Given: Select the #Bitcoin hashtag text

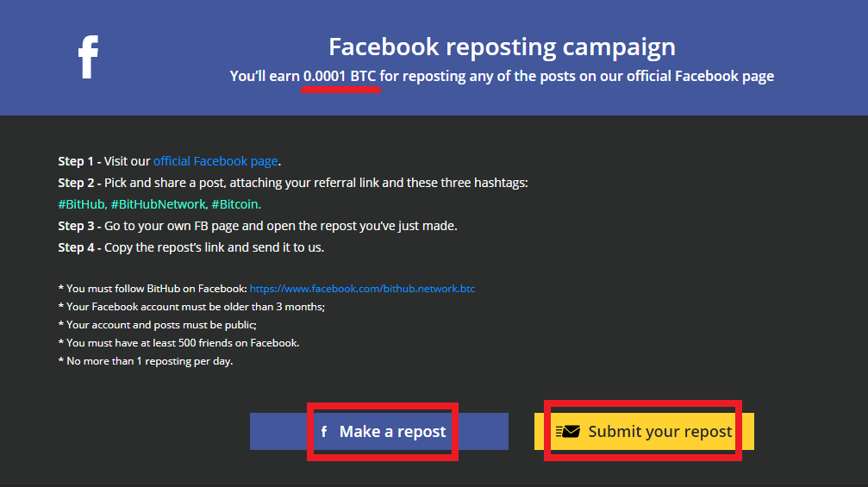Looking at the screenshot, I should coord(235,204).
